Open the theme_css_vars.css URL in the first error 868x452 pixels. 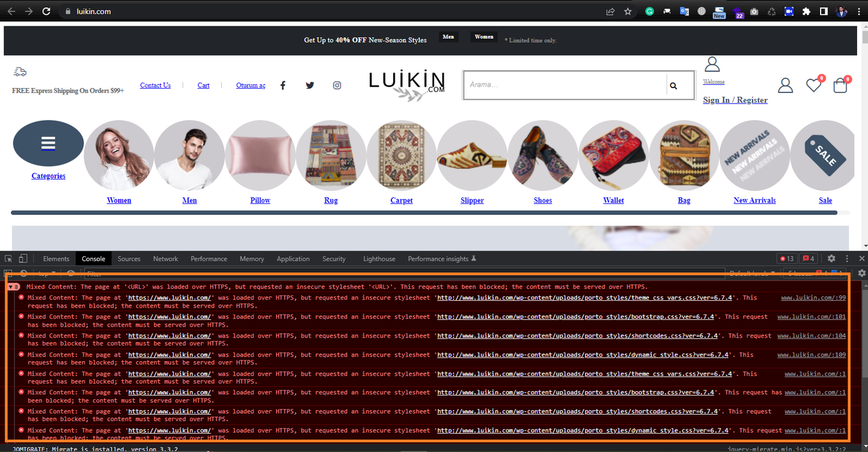click(585, 297)
